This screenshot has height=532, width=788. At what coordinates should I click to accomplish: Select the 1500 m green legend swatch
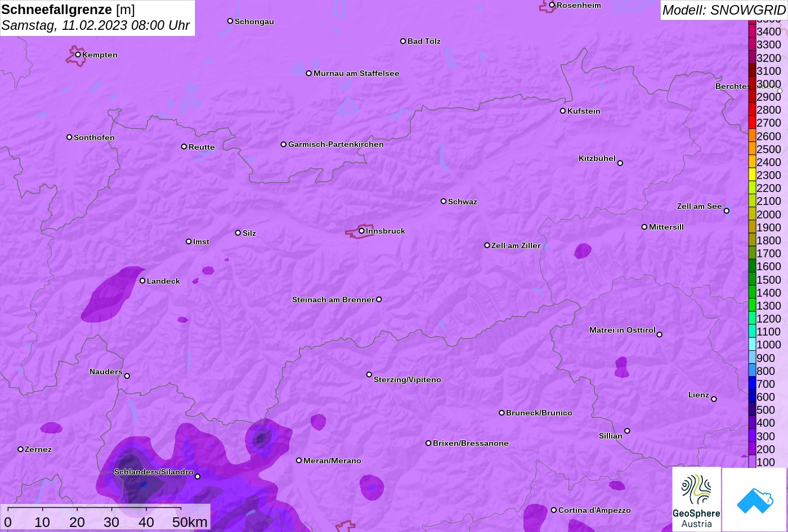(x=752, y=280)
